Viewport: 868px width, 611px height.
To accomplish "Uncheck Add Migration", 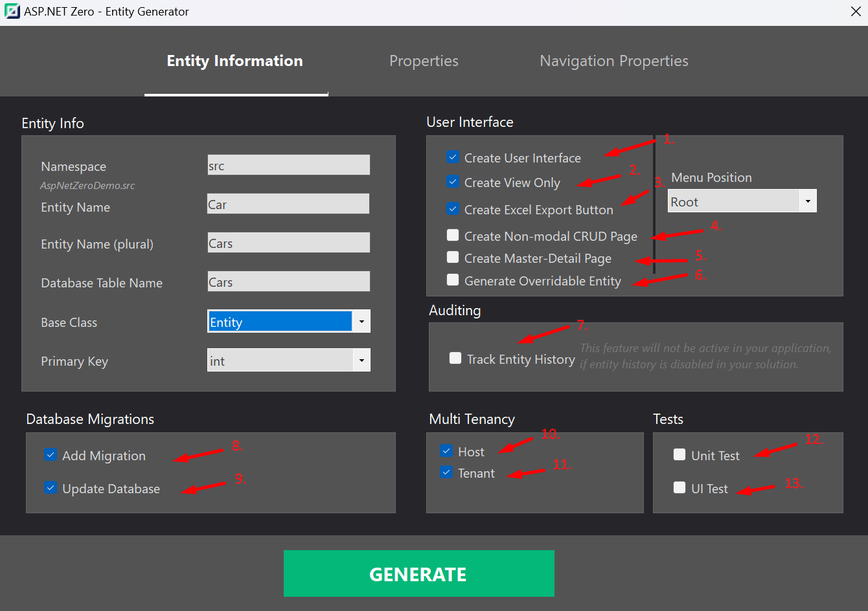I will click(x=51, y=455).
